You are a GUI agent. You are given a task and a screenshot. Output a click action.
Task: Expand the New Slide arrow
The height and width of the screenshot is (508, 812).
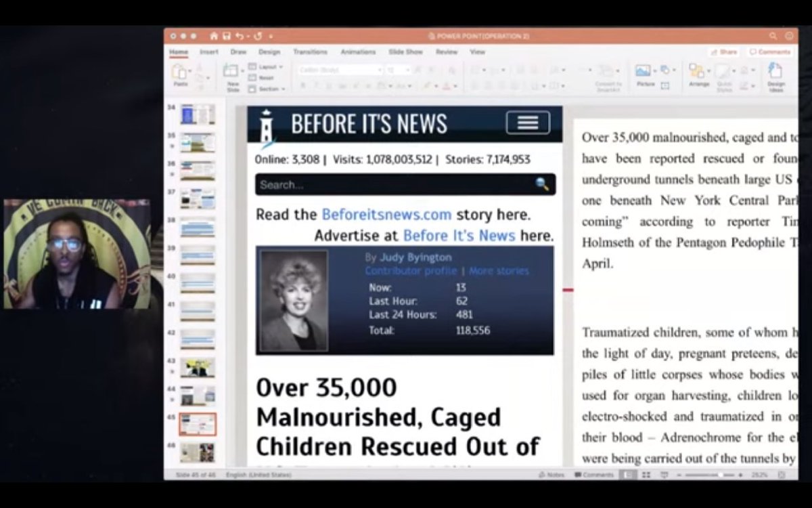[242, 70]
